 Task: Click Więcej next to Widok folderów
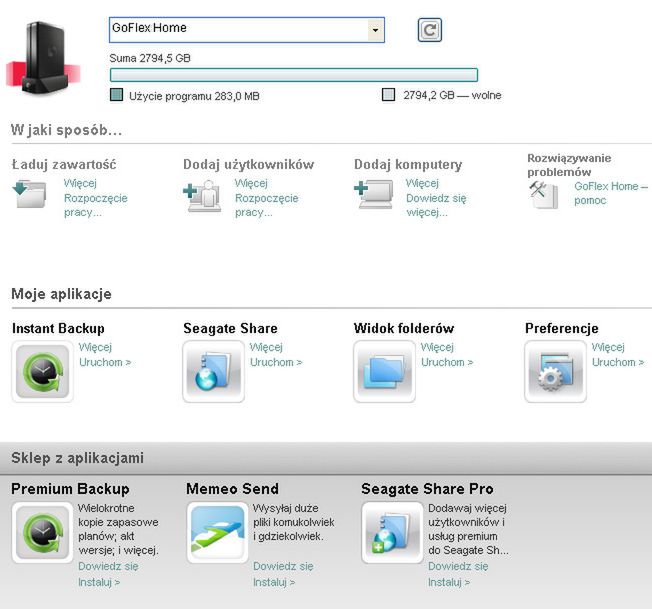click(437, 347)
